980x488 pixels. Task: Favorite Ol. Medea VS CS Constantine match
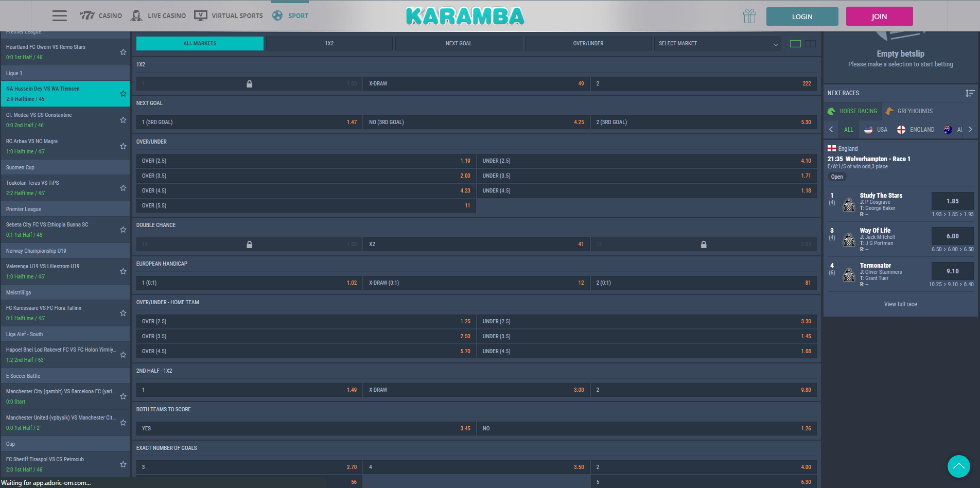pyautogui.click(x=123, y=120)
